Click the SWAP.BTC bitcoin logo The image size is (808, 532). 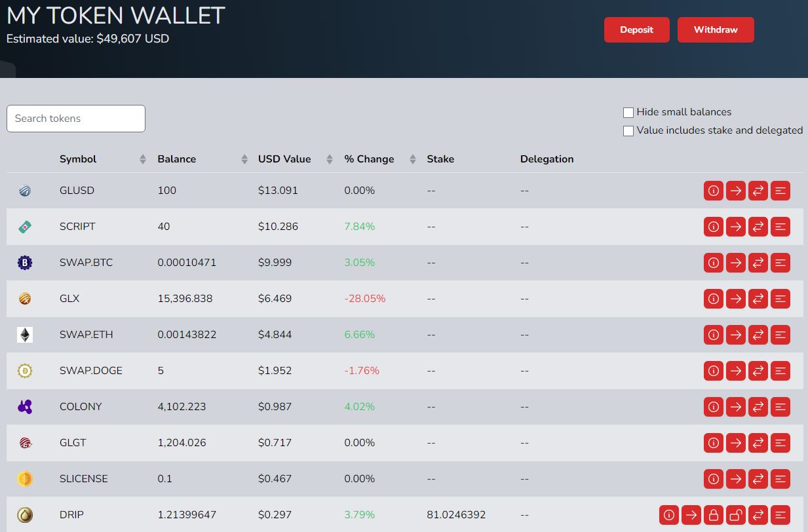click(25, 263)
